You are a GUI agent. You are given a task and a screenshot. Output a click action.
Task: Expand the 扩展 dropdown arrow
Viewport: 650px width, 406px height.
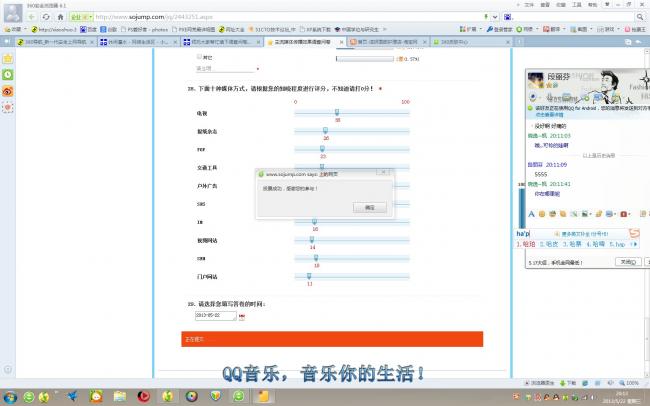[481, 29]
